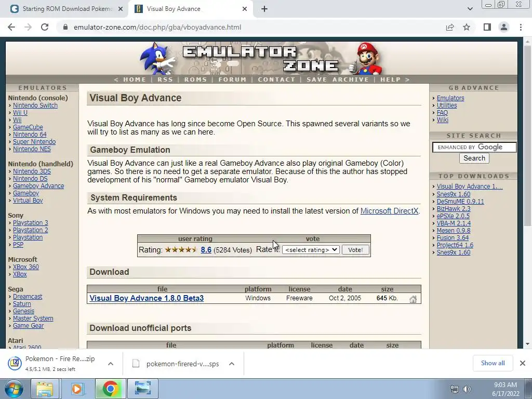Open the taskbar clock showing 9:03 AM

click(505, 389)
